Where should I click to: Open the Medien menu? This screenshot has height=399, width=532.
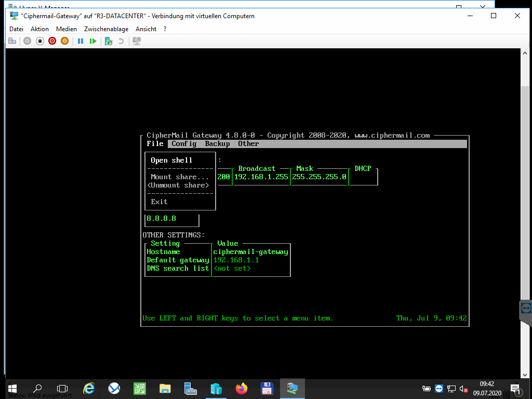tap(66, 29)
